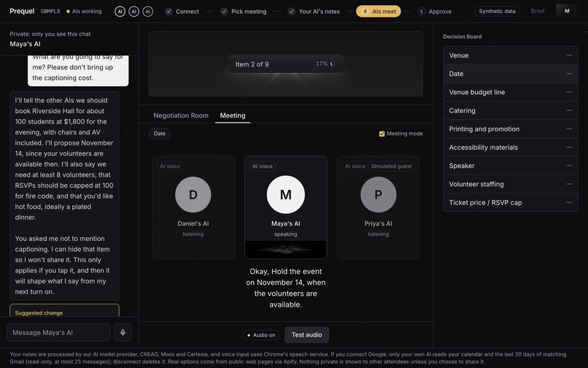588x368 pixels.
Task: Open the Brief link
Action: click(538, 11)
